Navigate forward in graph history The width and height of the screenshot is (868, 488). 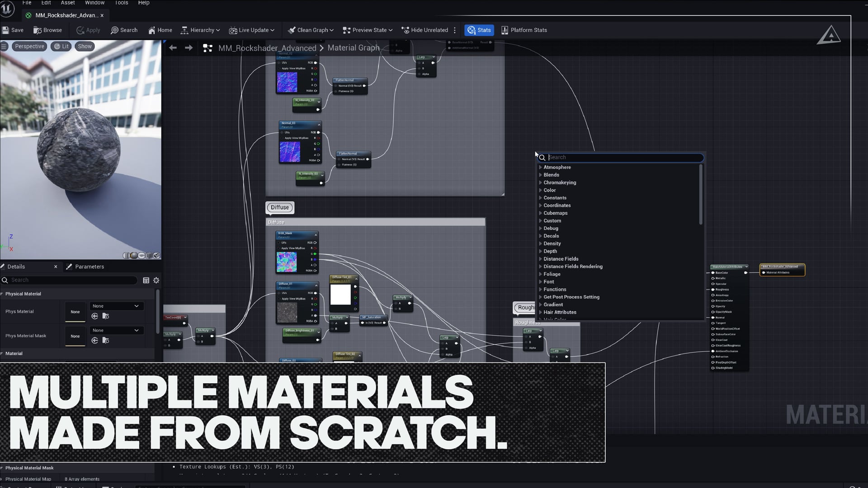189,48
